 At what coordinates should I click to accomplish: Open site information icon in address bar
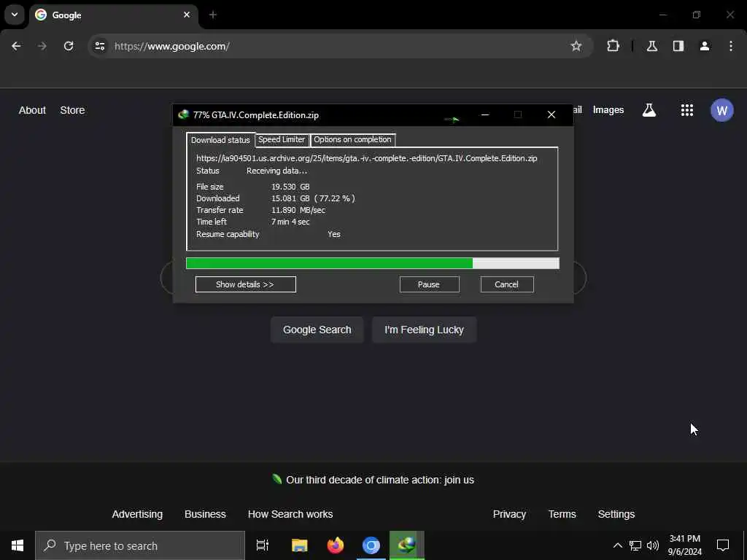(x=100, y=46)
